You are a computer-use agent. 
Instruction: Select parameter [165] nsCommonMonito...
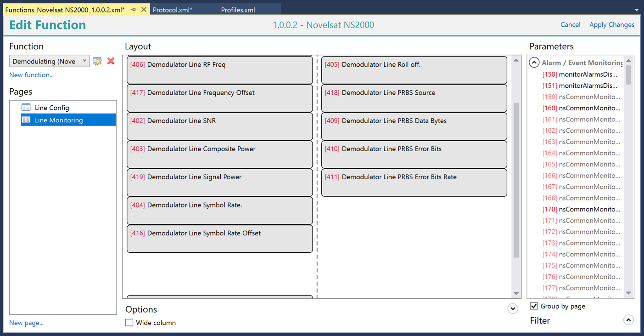point(581,164)
